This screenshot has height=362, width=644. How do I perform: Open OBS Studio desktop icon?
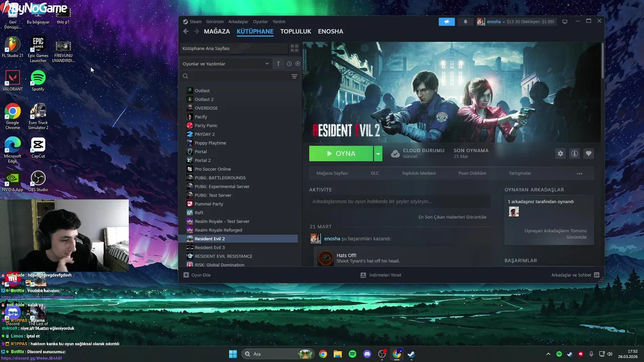coord(38,182)
